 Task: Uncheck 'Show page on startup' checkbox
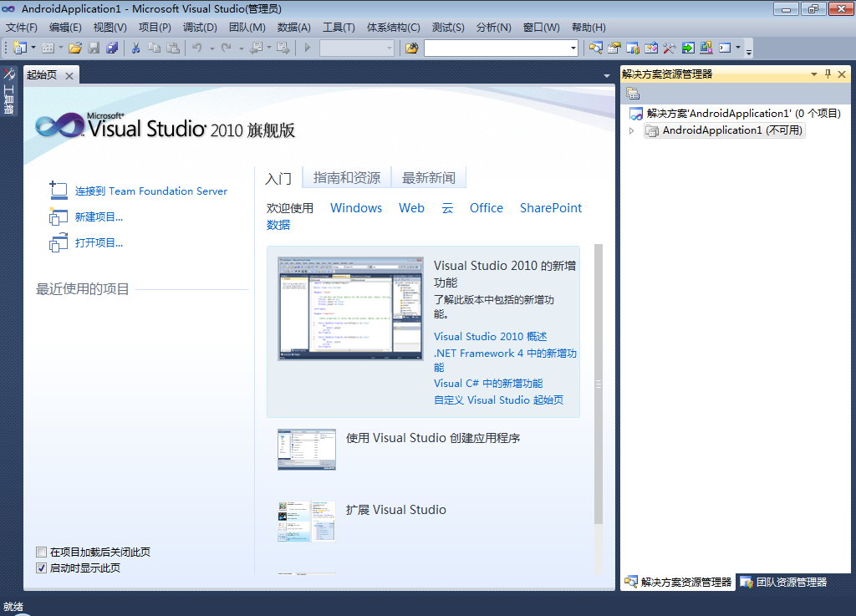click(42, 568)
